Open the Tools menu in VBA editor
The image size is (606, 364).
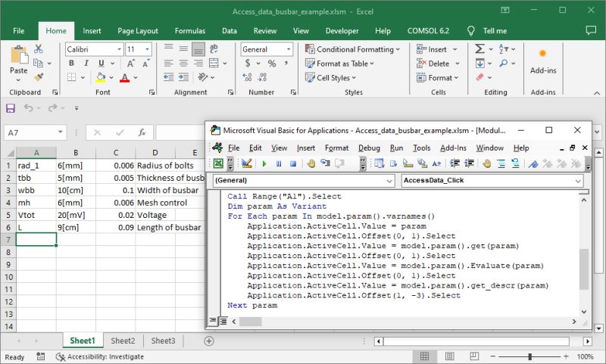pyautogui.click(x=421, y=148)
